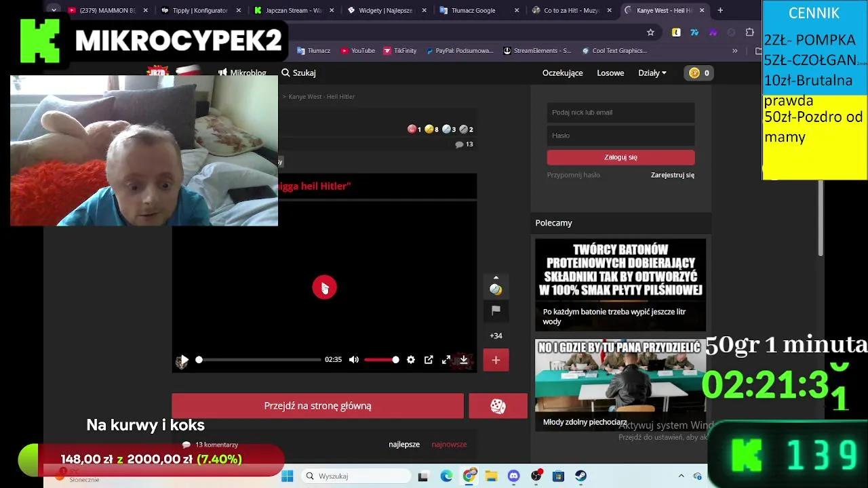
Task: Open the Mikroblog link in site header
Action: coord(243,73)
